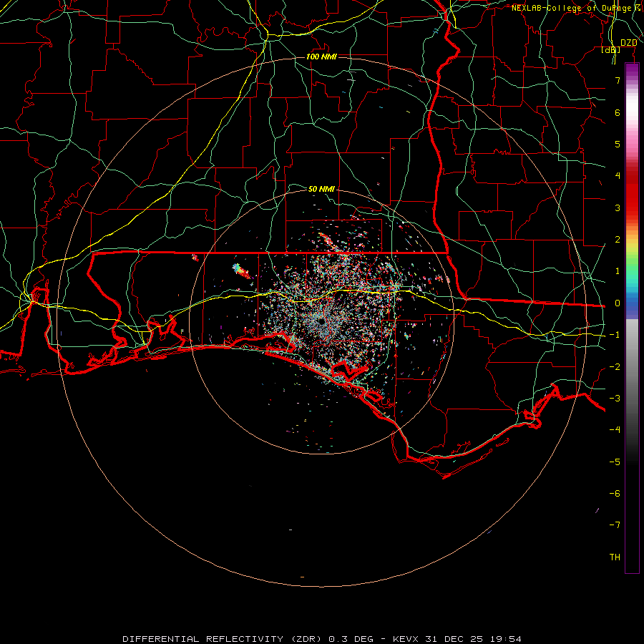Click the 7 value on color scale
644x644 pixels.
[x=618, y=80]
